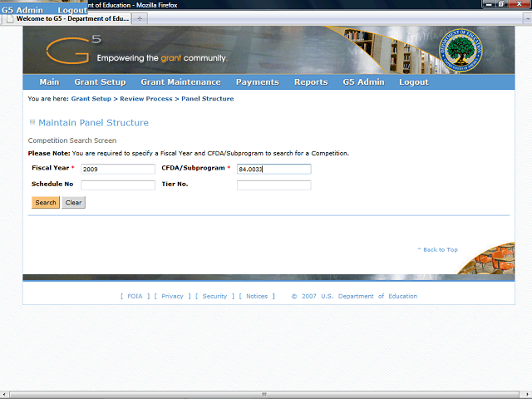This screenshot has height=399, width=532.
Task: Jump using the Back to Top link
Action: click(x=438, y=249)
